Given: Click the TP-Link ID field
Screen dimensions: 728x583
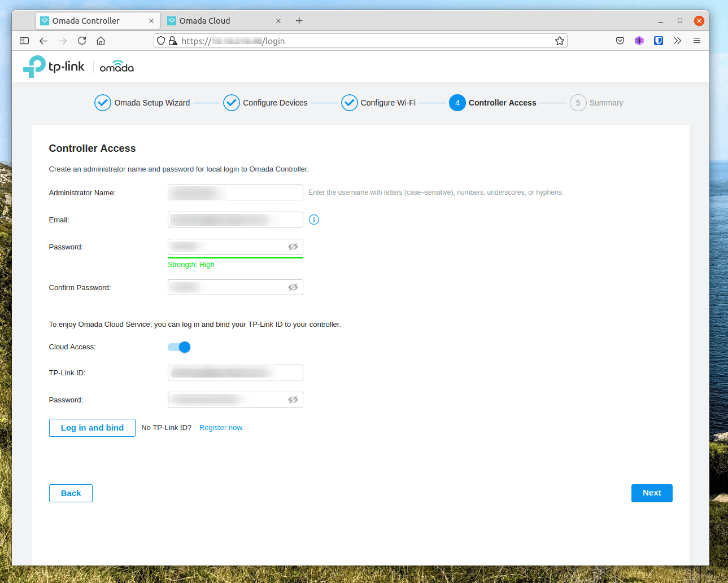Looking at the screenshot, I should (x=236, y=372).
